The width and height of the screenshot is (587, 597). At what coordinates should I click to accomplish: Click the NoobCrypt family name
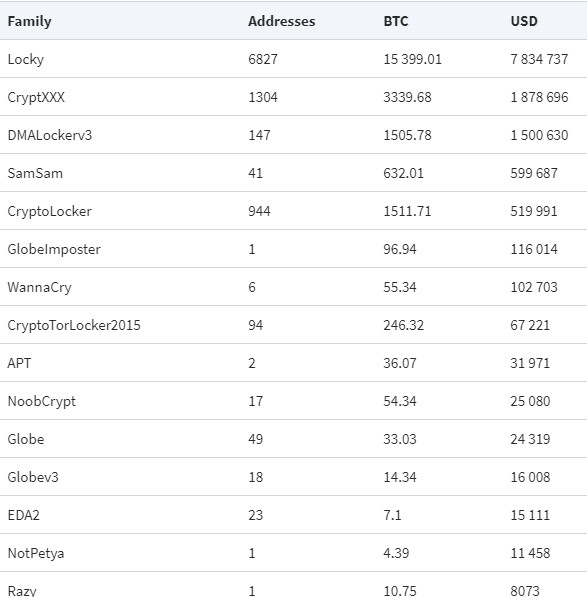pyautogui.click(x=41, y=401)
